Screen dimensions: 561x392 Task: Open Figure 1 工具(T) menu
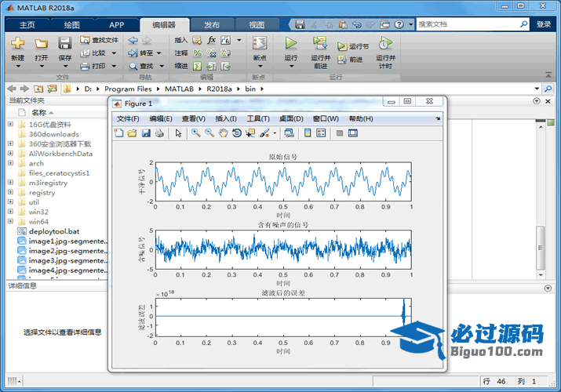(x=258, y=118)
